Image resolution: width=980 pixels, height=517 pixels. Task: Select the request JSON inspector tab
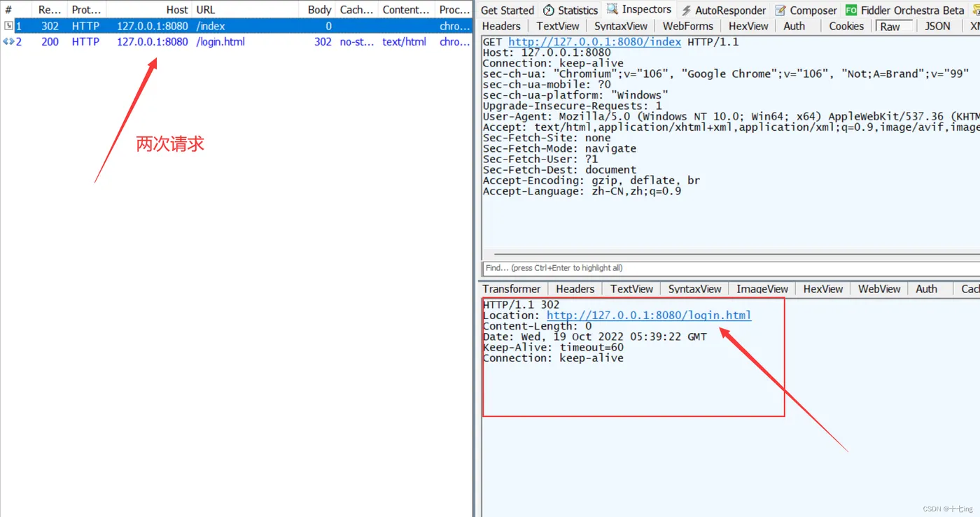coord(937,26)
